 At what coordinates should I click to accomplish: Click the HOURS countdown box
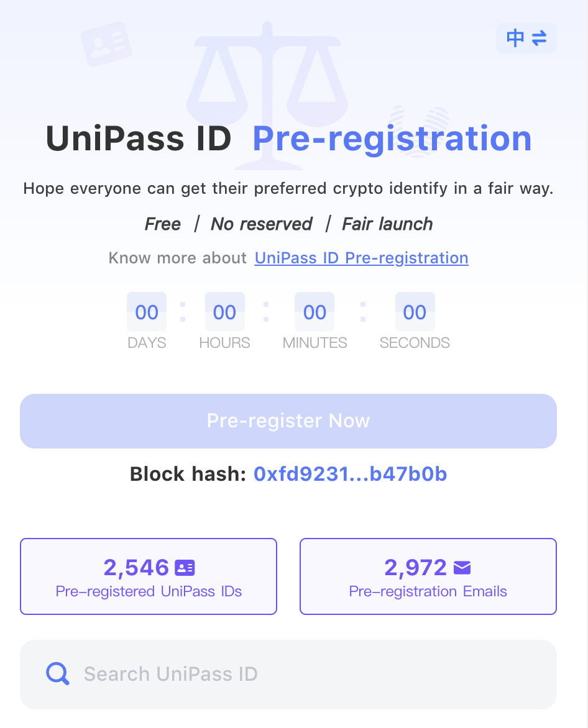pos(225,312)
